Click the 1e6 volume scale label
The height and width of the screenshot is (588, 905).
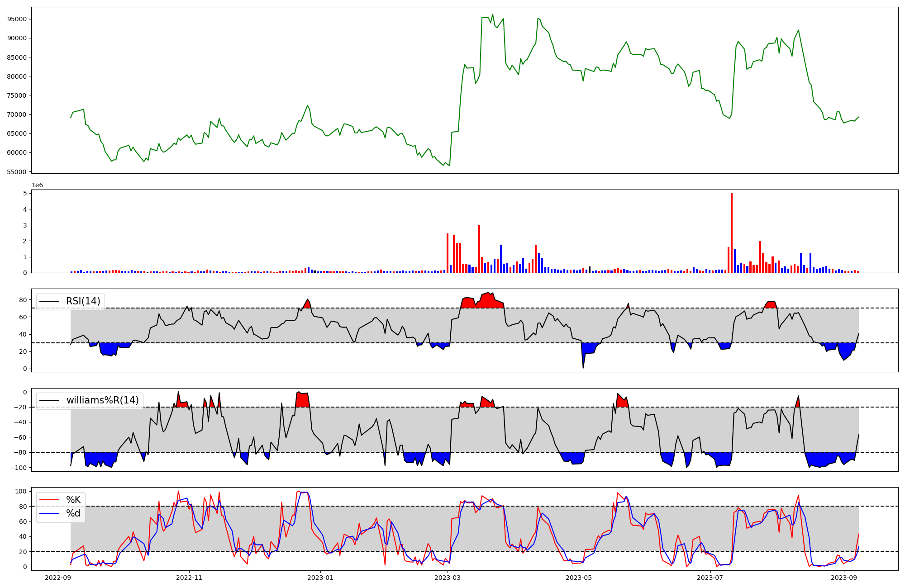click(x=37, y=185)
